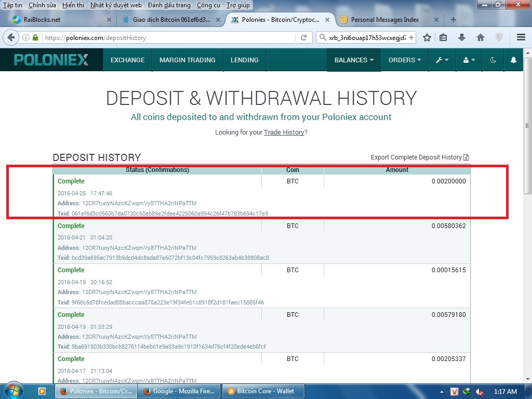Click the shield icon in the browser toolbar
The height and width of the screenshot is (399, 532).
[499, 37]
